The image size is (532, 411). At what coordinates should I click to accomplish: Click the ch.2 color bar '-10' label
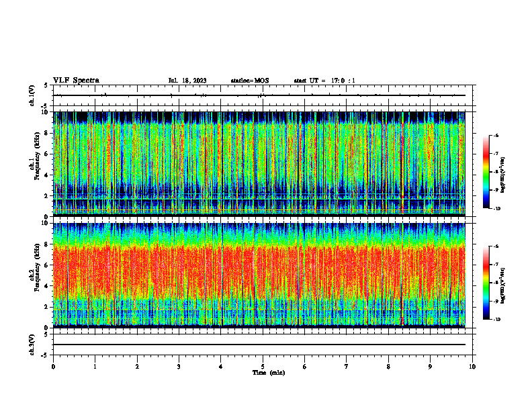pyautogui.click(x=496, y=319)
